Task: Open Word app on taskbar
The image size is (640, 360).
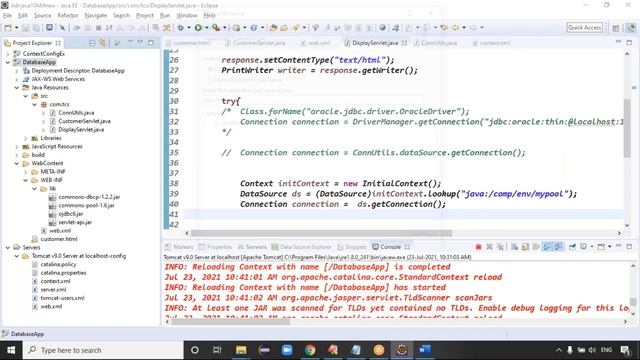Action: click(x=425, y=350)
